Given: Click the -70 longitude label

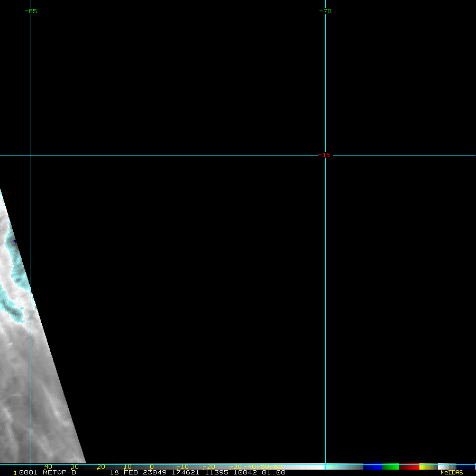Looking at the screenshot, I should click(x=326, y=11).
